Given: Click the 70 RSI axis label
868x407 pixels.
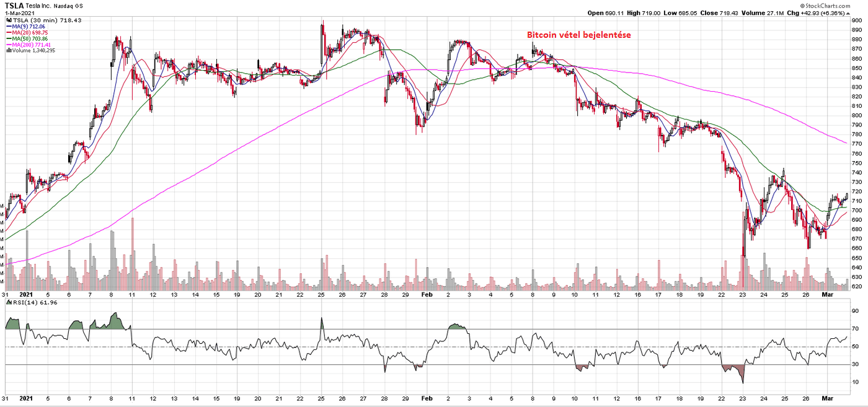Looking at the screenshot, I should (856, 329).
